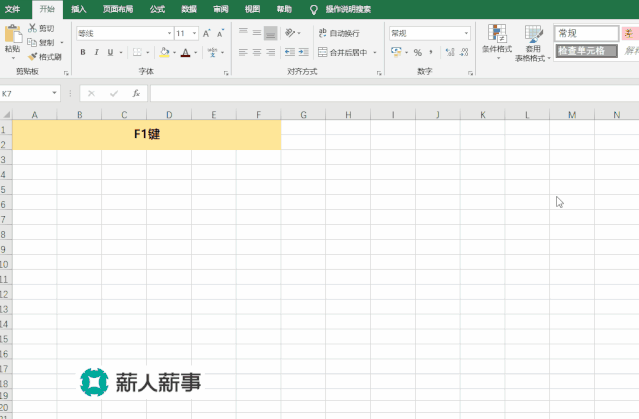
Task: Apply the yellow fill color bucket
Action: [x=164, y=52]
